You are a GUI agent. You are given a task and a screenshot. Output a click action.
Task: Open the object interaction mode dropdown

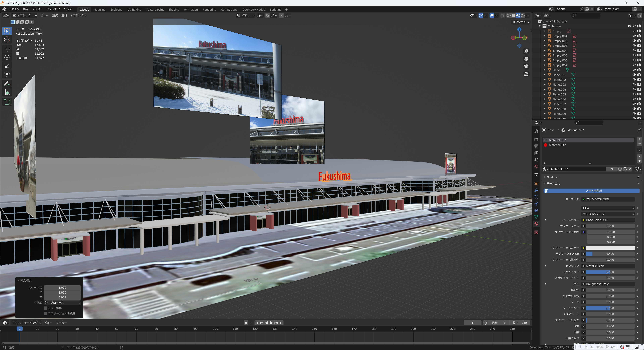(x=24, y=15)
